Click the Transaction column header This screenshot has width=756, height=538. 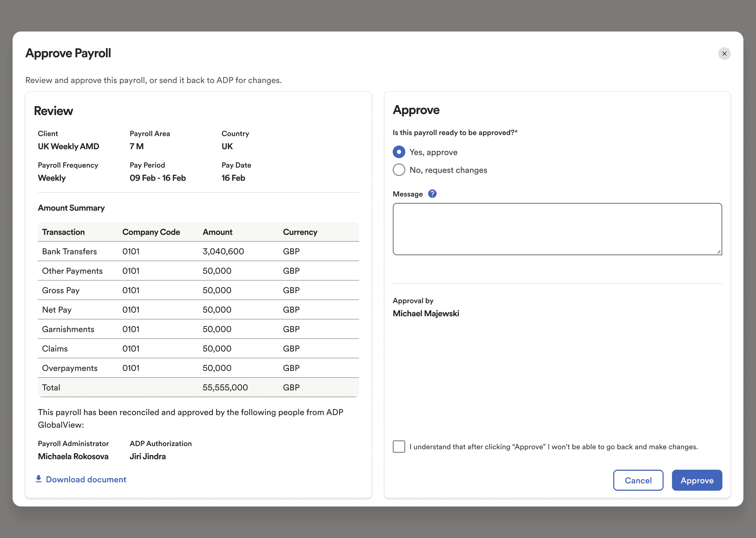pos(63,232)
